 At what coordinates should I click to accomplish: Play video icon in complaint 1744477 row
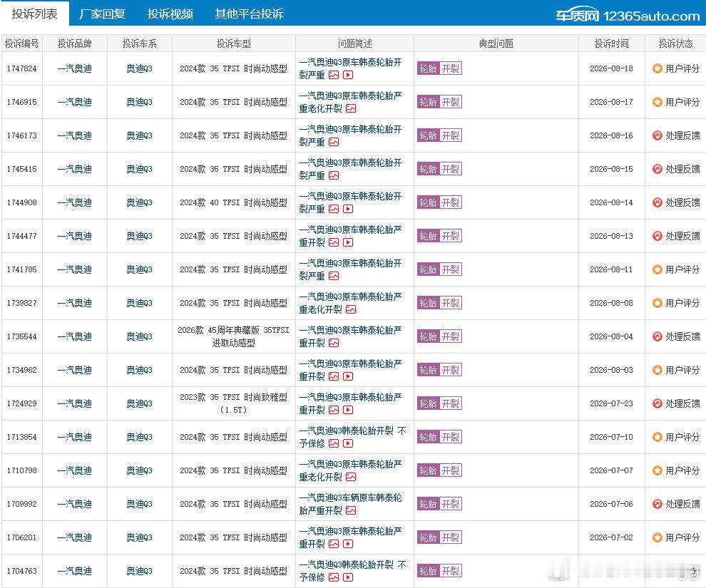348,242
